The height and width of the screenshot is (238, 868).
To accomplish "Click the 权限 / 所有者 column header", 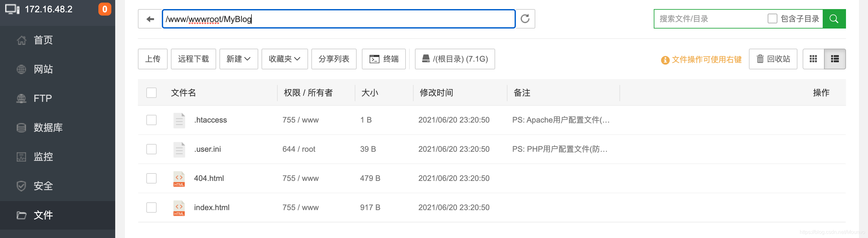I will 308,93.
